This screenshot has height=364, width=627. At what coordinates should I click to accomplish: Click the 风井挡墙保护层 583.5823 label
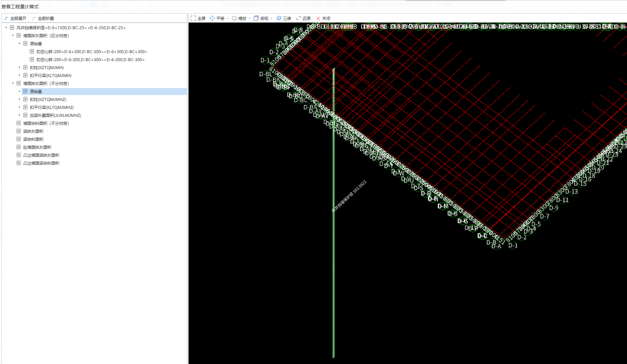(349, 196)
